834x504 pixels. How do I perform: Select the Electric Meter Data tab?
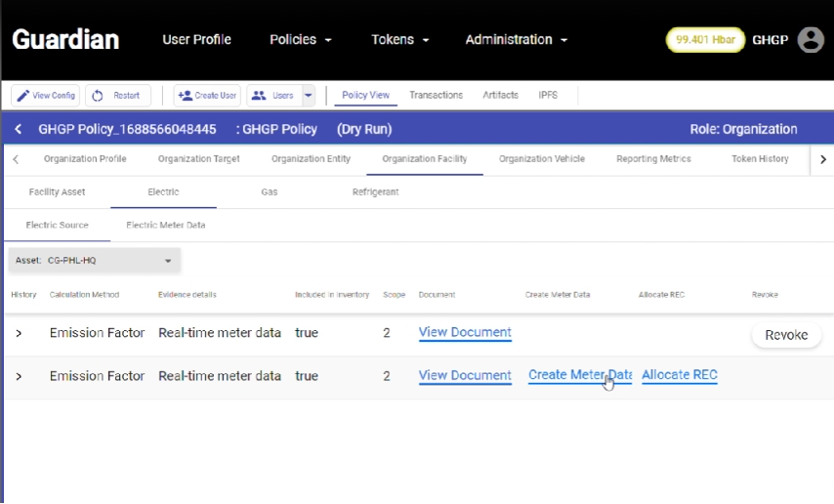(x=166, y=225)
